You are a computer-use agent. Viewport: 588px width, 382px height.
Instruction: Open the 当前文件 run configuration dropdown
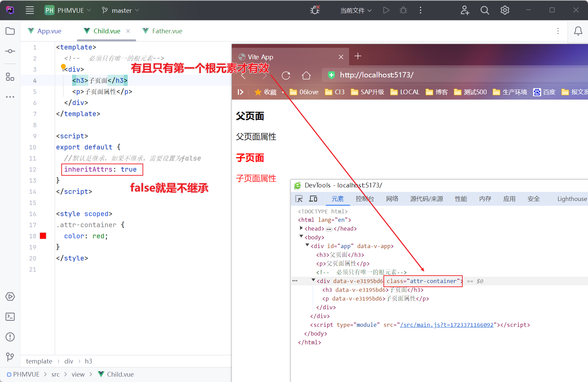(x=356, y=10)
